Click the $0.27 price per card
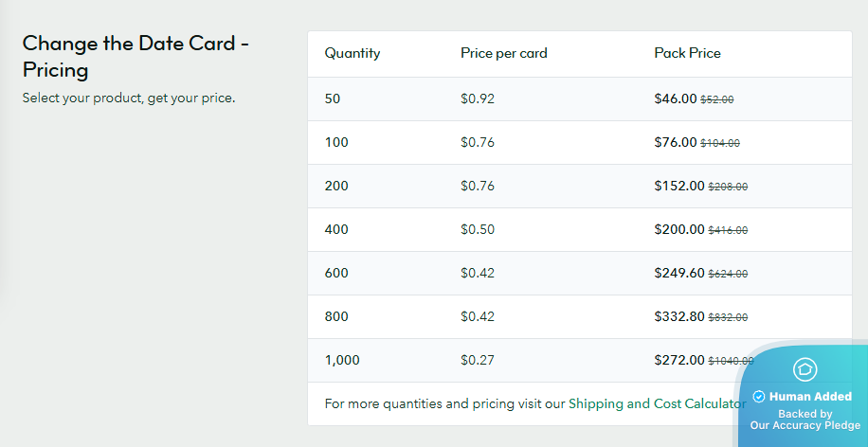This screenshot has height=447, width=868. 478,360
